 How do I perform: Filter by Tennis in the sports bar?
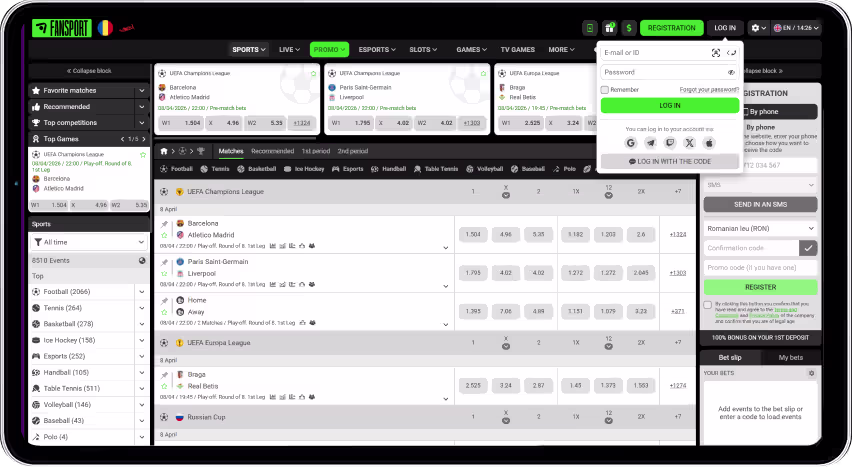click(215, 169)
